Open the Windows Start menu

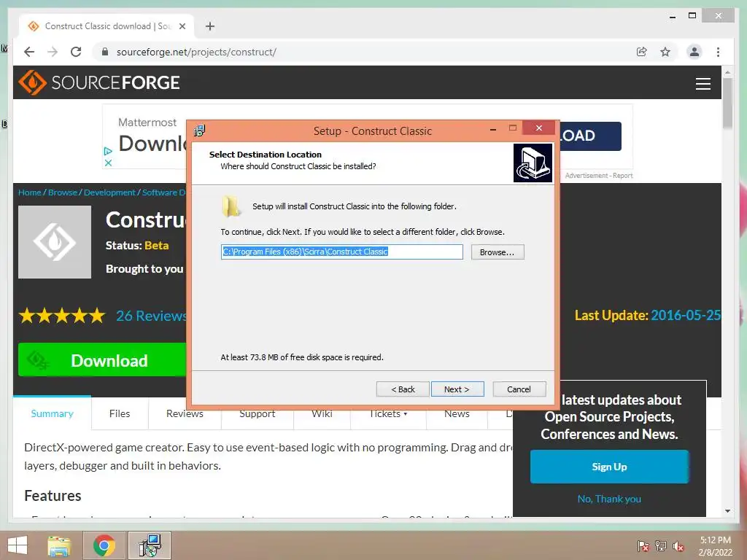18,545
